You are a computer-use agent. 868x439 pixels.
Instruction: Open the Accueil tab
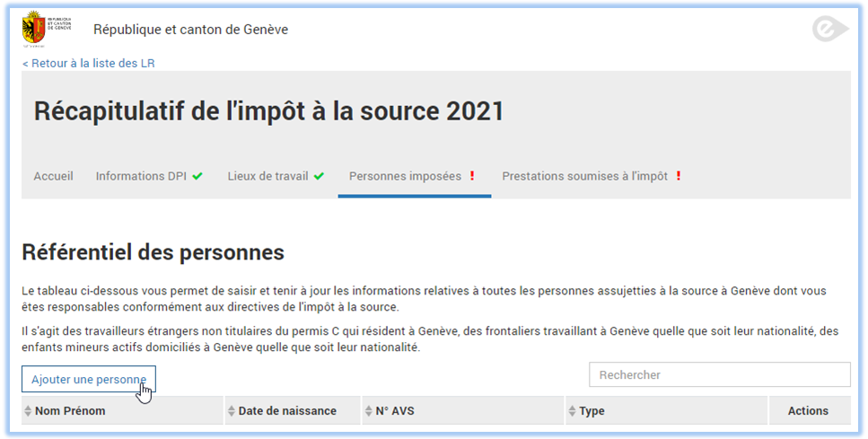(x=53, y=176)
